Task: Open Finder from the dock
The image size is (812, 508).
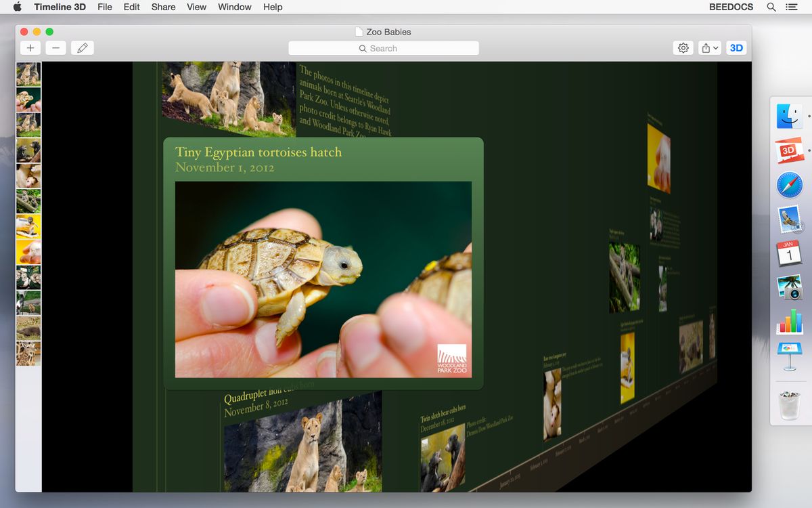Action: pyautogui.click(x=789, y=117)
